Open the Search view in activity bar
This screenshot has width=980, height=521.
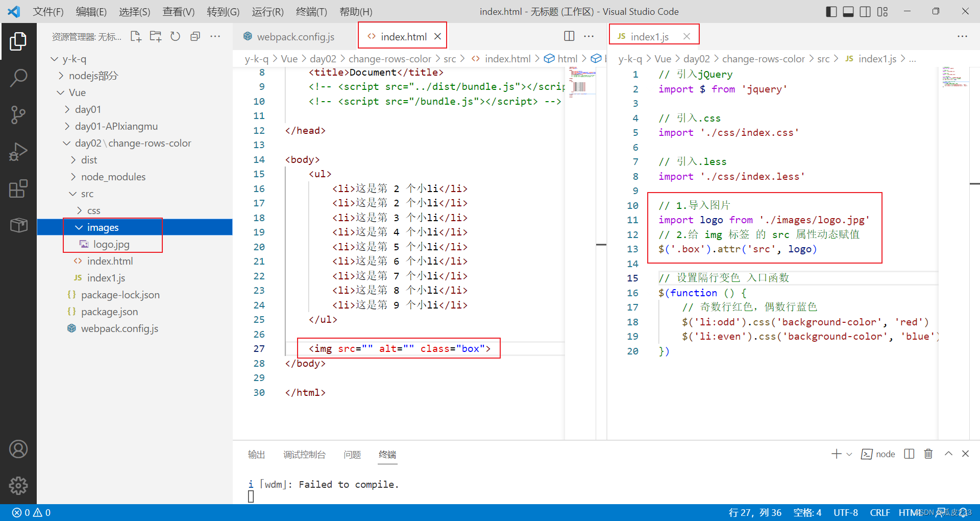click(18, 78)
